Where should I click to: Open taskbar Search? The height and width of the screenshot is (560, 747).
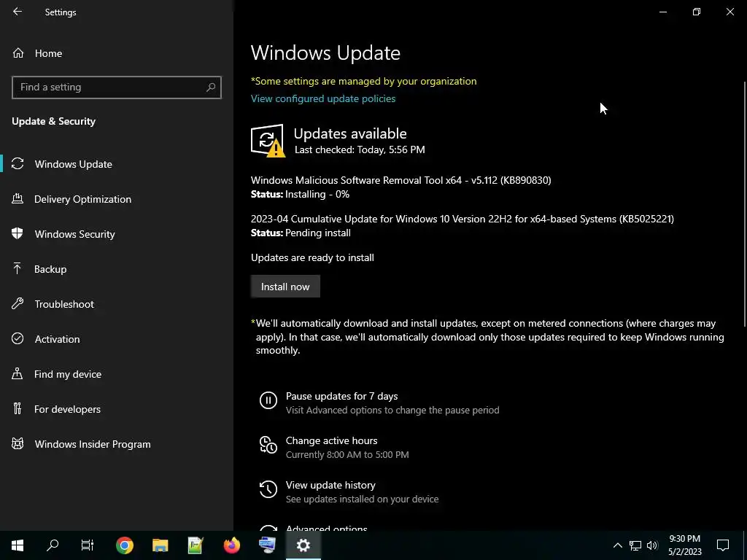(x=53, y=545)
